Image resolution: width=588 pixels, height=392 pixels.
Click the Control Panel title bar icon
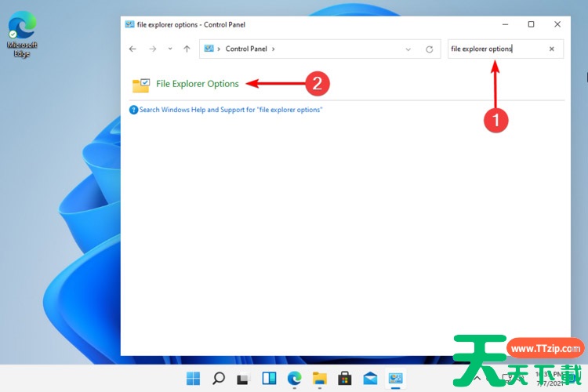tap(129, 24)
